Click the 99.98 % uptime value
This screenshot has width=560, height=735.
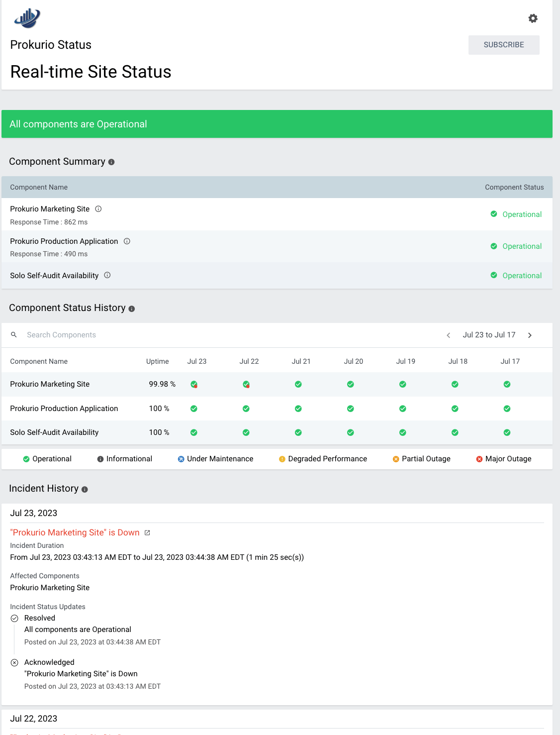point(162,384)
